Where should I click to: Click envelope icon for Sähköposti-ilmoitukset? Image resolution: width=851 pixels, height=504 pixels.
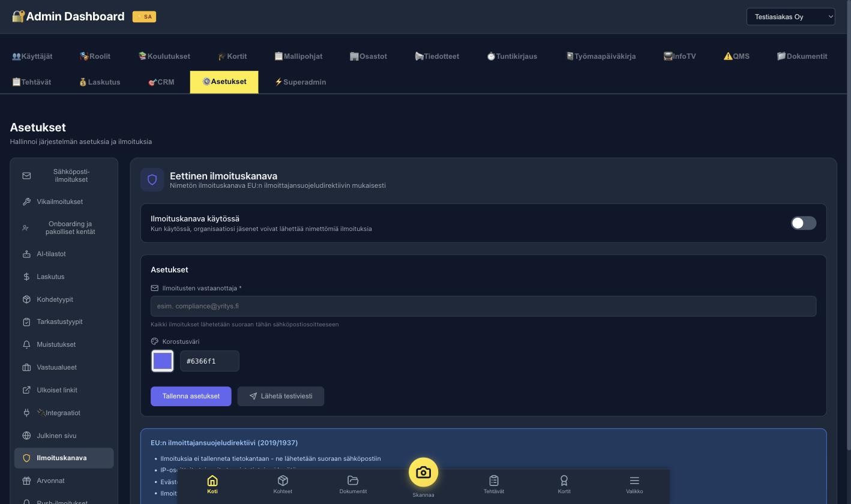tap(26, 176)
